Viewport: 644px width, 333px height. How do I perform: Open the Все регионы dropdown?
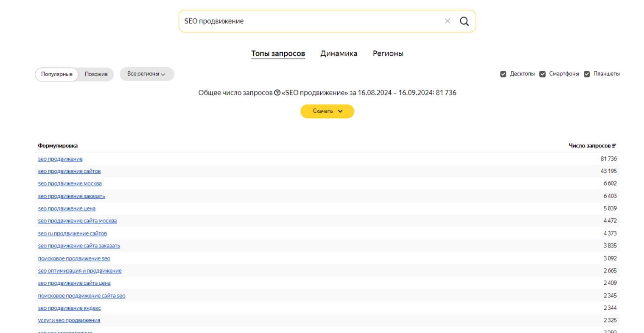(146, 74)
